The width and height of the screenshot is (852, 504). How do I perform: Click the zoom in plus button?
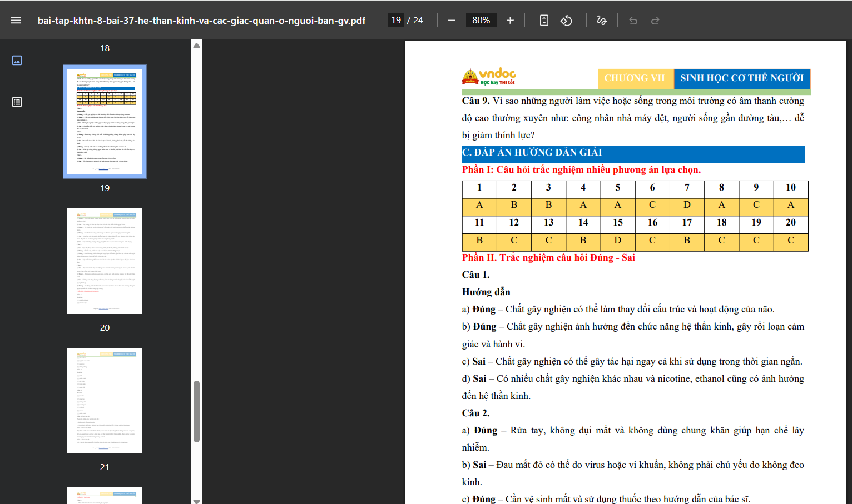(x=510, y=21)
